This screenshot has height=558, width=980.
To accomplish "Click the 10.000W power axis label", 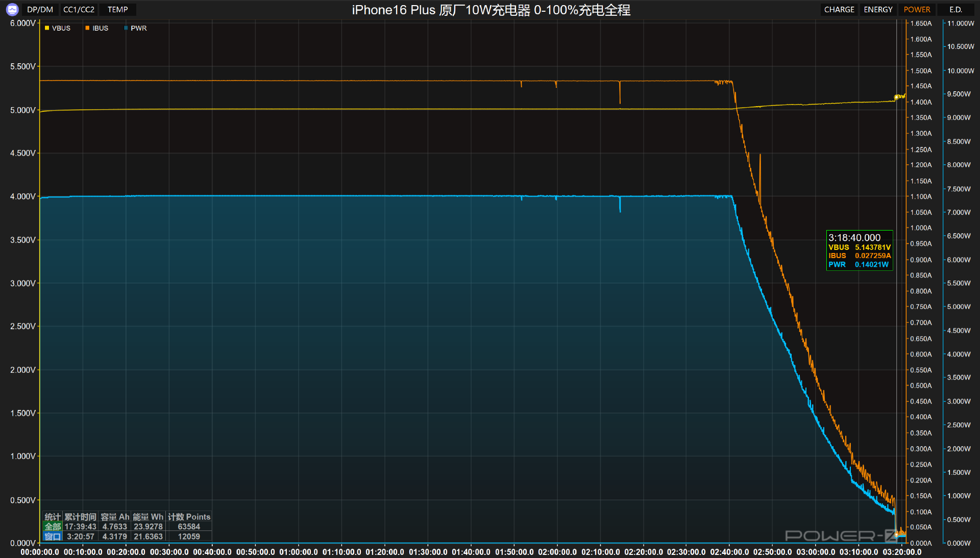I will click(961, 71).
